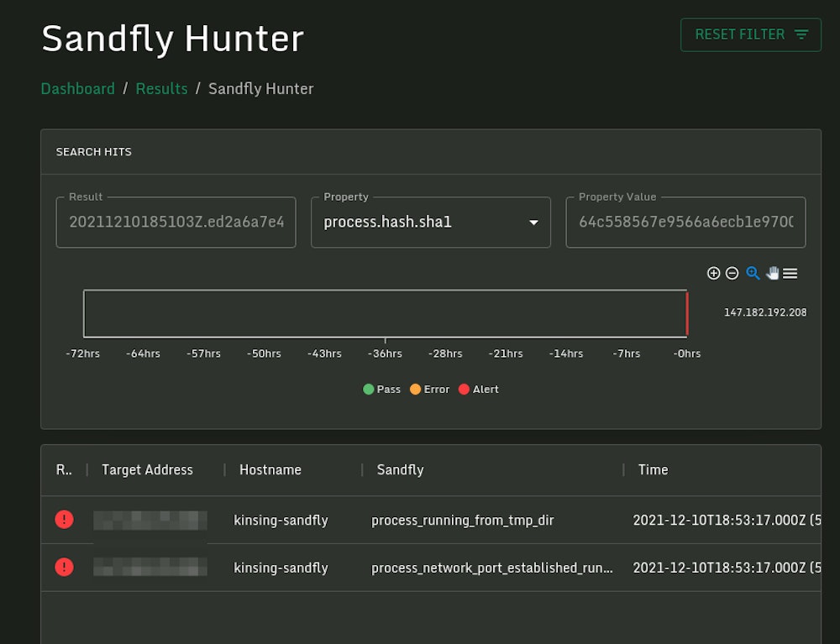Click the Sandfly Hunter breadcrumb label
Viewport: 840px width, 644px height.
[x=260, y=88]
